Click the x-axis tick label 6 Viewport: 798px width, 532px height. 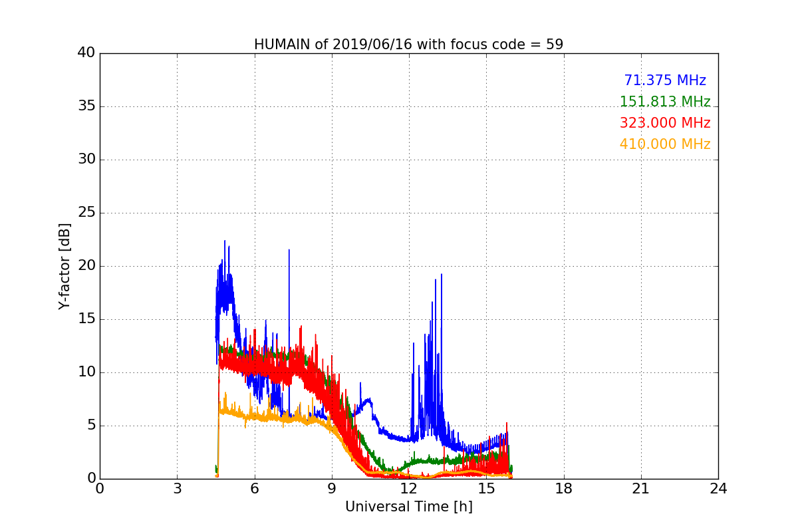pos(254,489)
